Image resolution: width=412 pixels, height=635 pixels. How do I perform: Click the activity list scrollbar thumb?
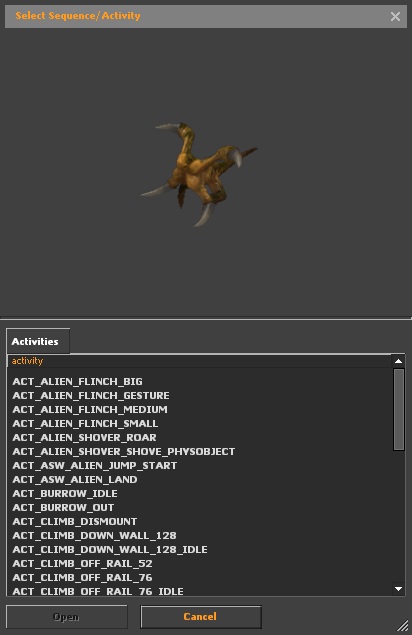click(399, 409)
